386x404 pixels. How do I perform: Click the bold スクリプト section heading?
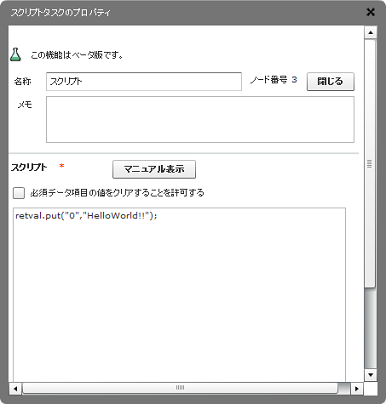click(29, 167)
